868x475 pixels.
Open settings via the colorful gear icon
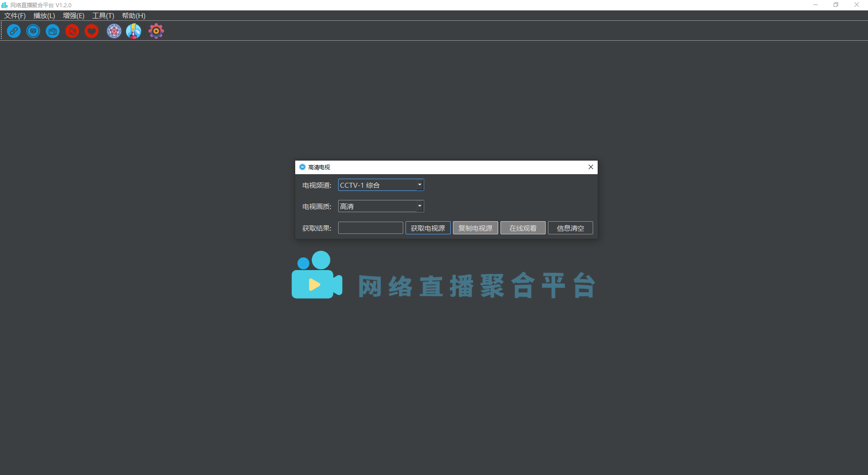156,31
